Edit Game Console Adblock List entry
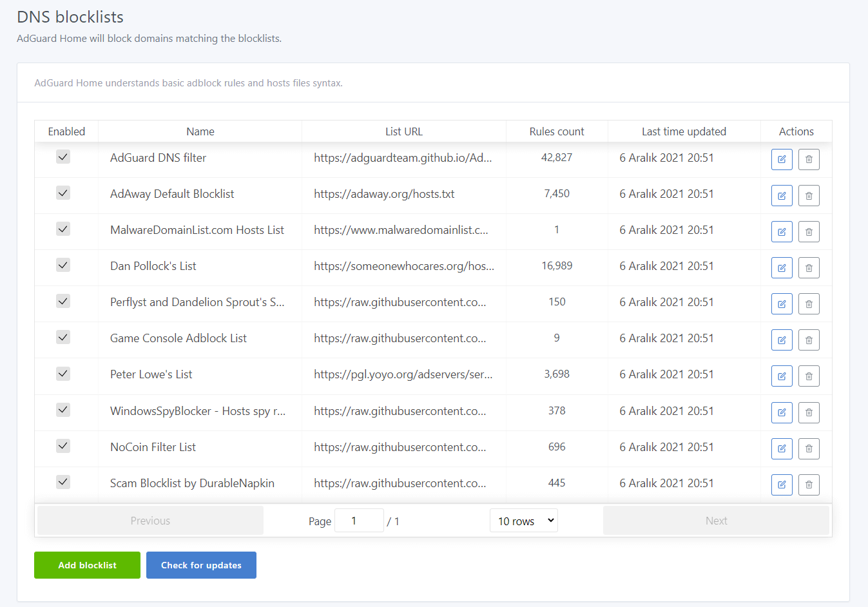This screenshot has height=607, width=868. point(782,340)
